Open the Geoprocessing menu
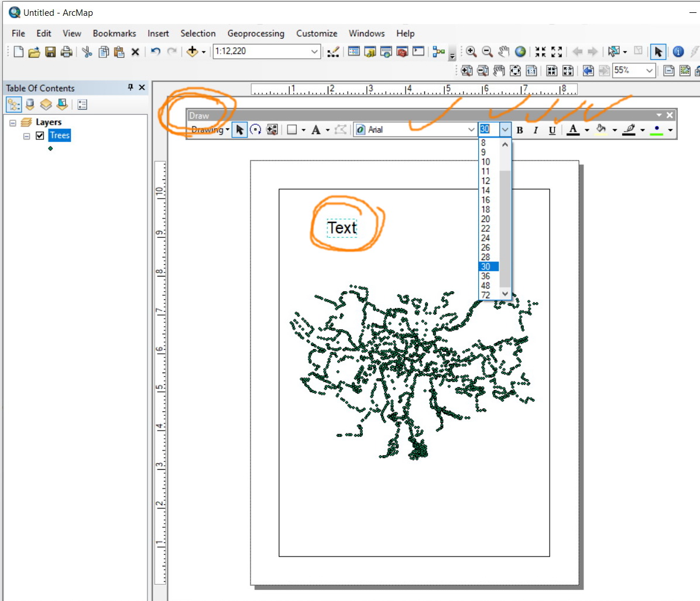The height and width of the screenshot is (601, 700). click(x=255, y=33)
